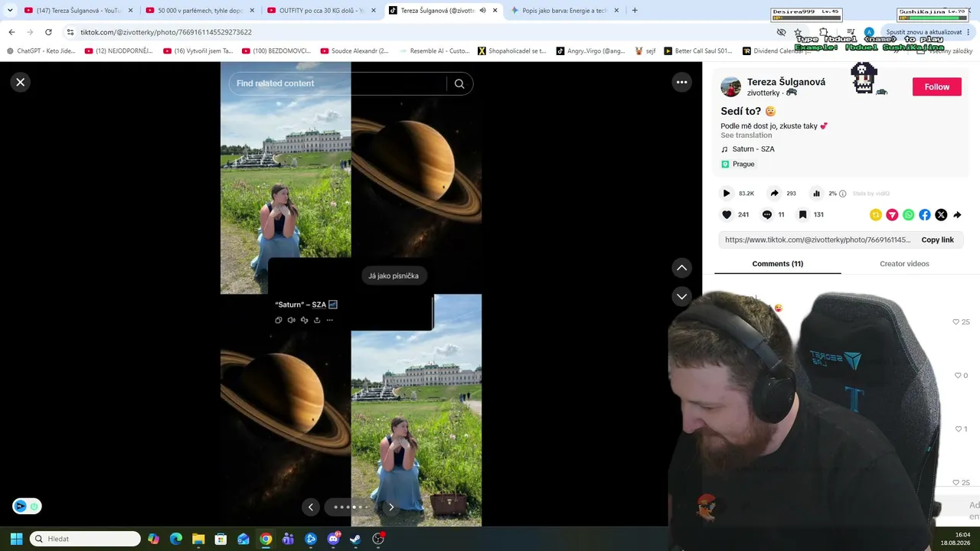Share the post to WhatsApp
Screen dimensions: 980x551
tap(908, 215)
